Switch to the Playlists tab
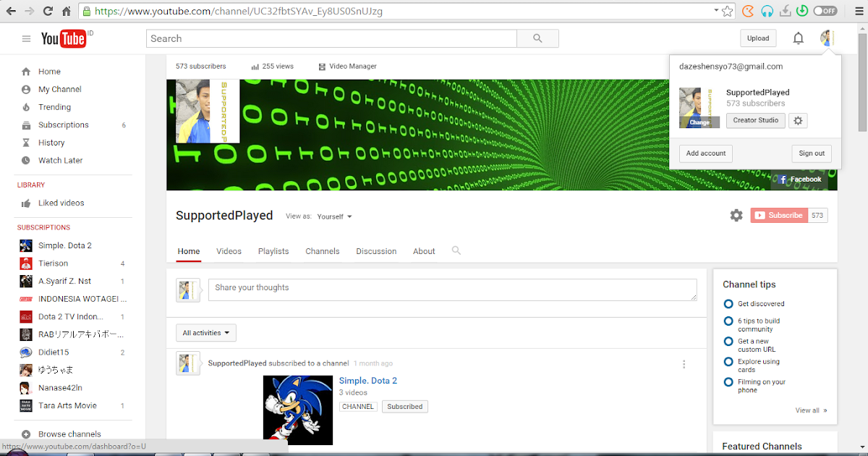868x456 pixels. coord(273,251)
